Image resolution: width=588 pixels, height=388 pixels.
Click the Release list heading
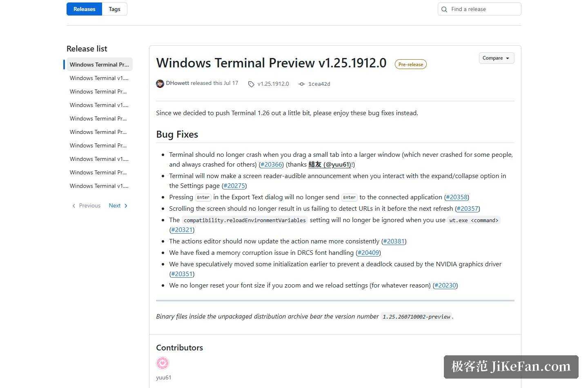click(x=87, y=49)
